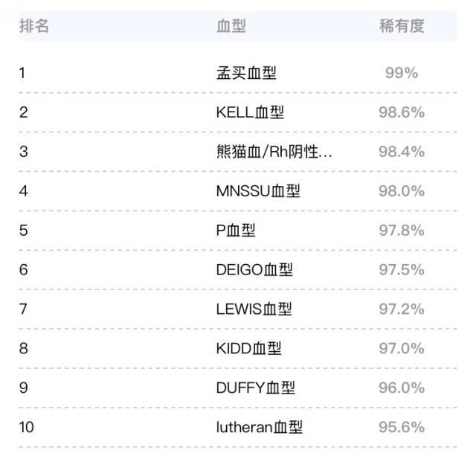Viewport: 476px width, 459px height.
Task: Select rank number 6 in the list
Action: coord(24,270)
